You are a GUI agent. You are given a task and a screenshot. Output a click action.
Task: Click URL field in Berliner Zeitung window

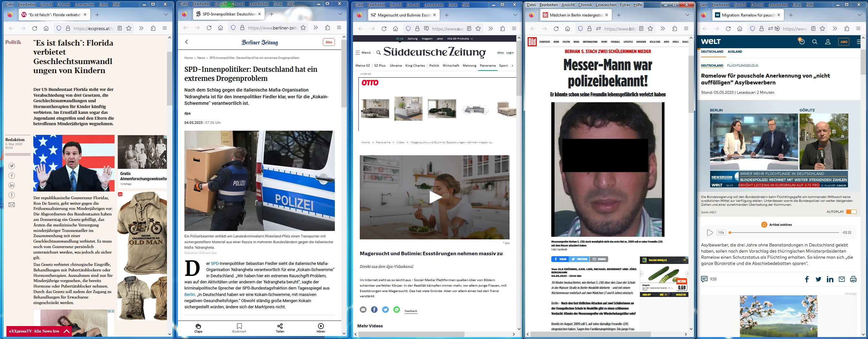point(273,27)
